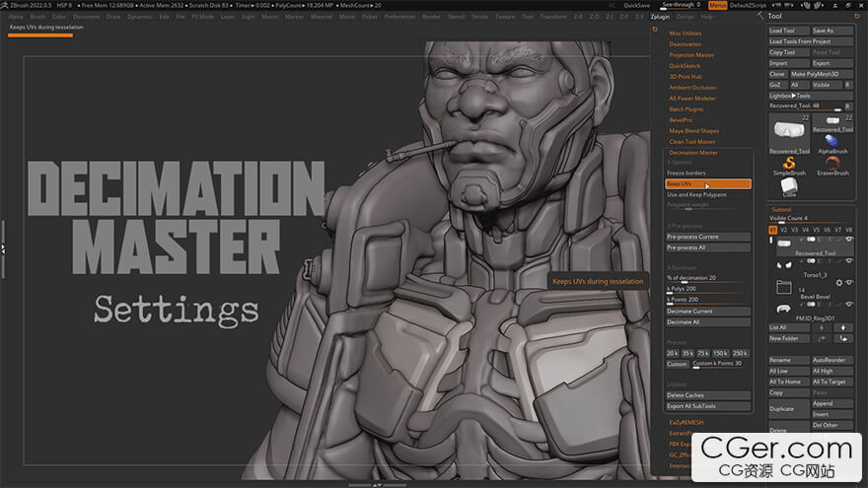Viewport: 868px width, 488px height.
Task: Expand the EaZyREMESH plugin section
Action: 687,422
